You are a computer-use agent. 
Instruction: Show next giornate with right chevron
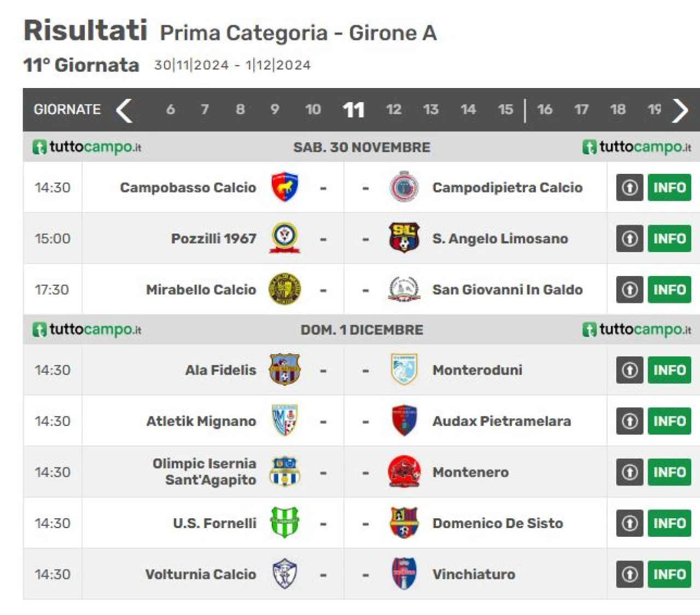pos(680,110)
